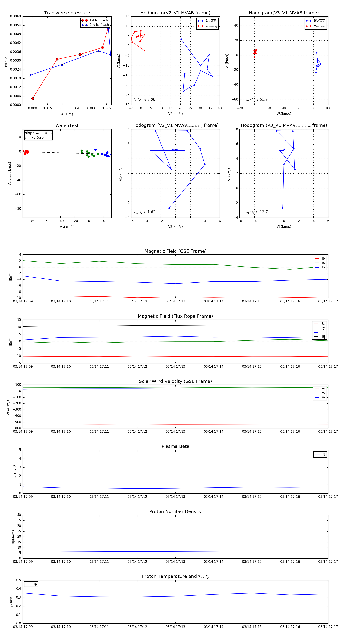Click the "Tp(10^6K)" y-axis label
351x644 pixels.
coord(11,602)
